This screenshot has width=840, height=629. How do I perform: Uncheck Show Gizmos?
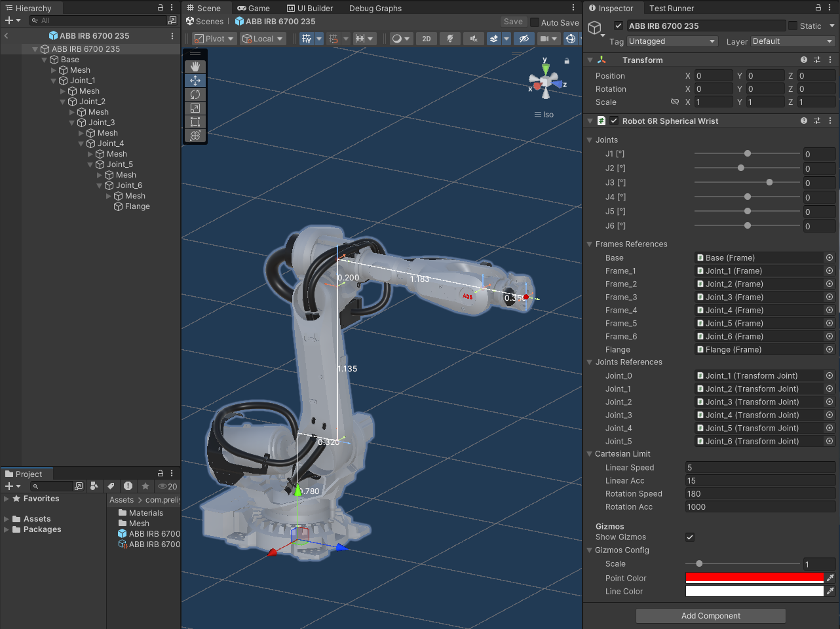(x=690, y=537)
